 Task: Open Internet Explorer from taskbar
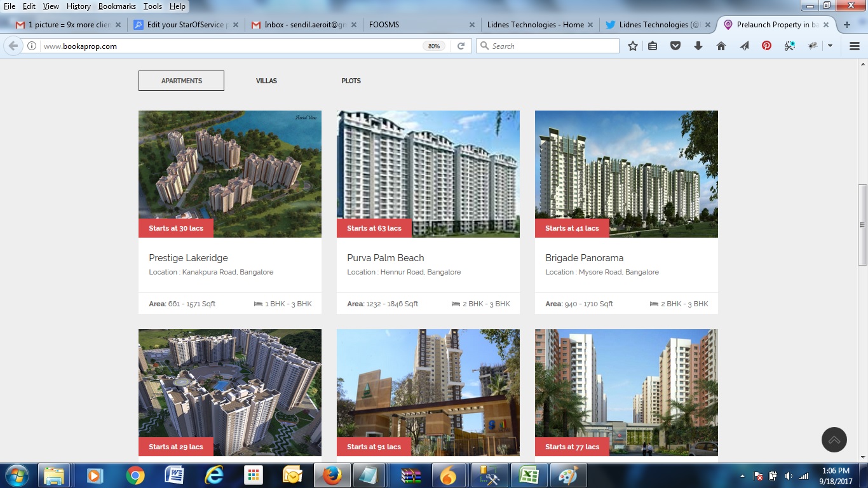214,475
